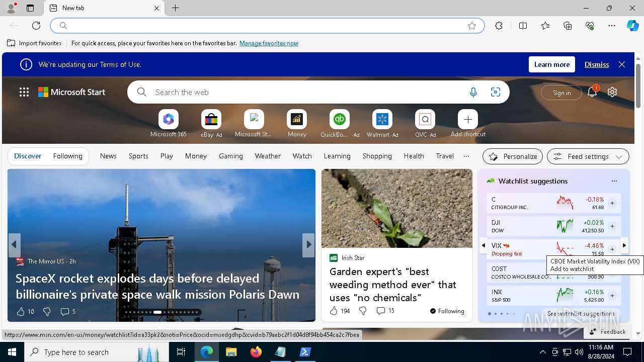Start voice search with microphone icon
This screenshot has height=362, width=644.
coord(473,92)
